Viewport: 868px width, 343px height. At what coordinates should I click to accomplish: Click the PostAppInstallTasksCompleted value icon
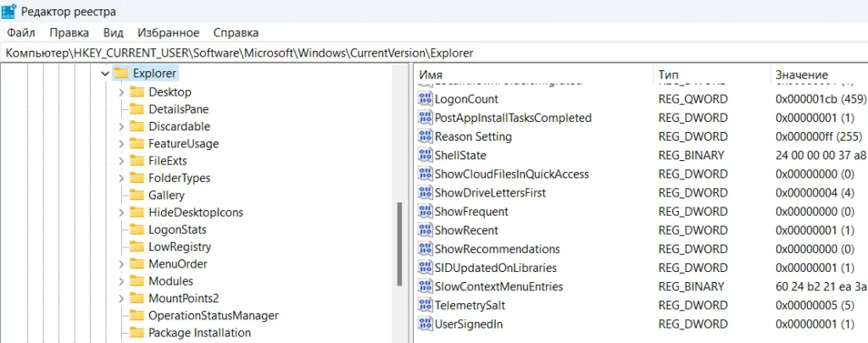tap(426, 118)
